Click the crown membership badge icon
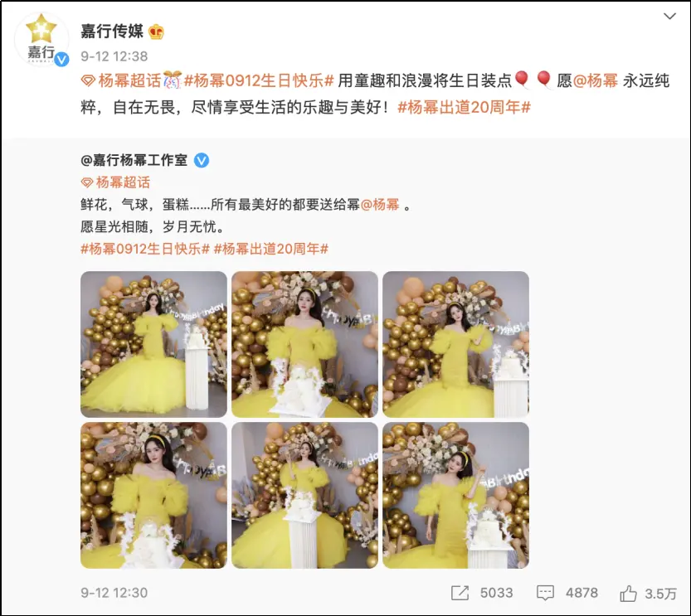 [157, 32]
